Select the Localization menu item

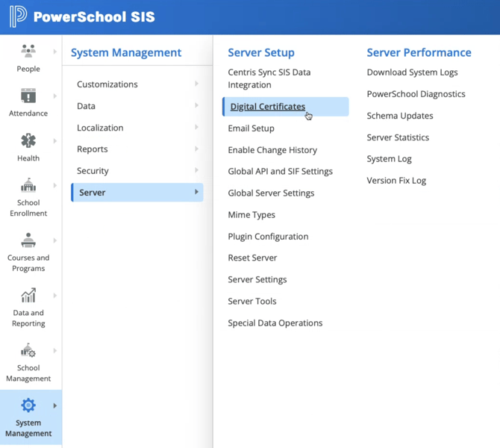[100, 128]
